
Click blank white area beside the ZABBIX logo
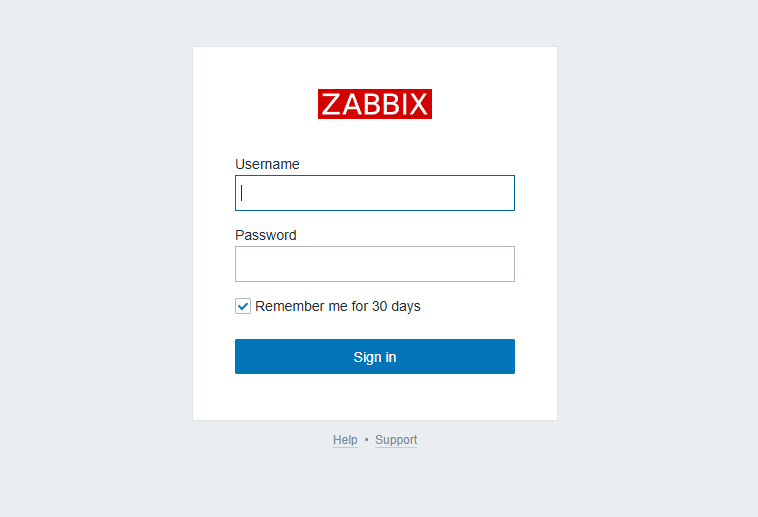click(493, 103)
